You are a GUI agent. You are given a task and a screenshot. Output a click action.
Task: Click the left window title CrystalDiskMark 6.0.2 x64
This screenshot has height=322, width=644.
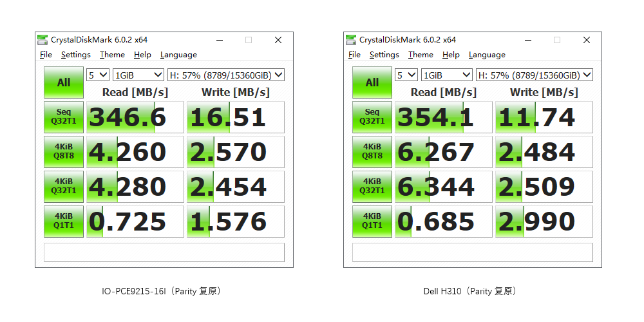point(99,40)
